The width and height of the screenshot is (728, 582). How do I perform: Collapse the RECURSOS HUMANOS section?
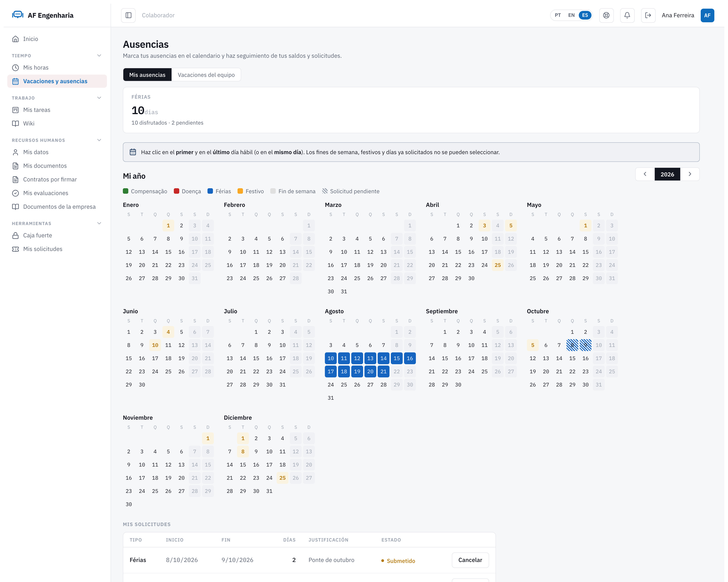[99, 140]
